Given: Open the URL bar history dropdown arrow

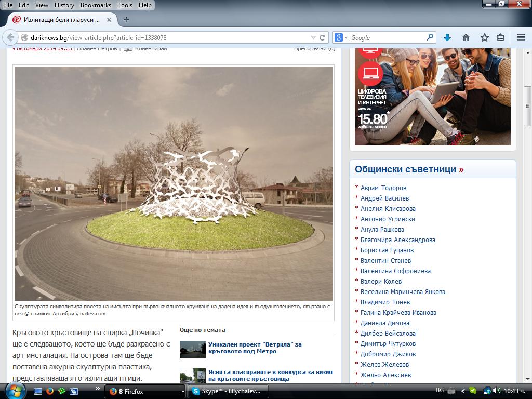Looking at the screenshot, I should pyautogui.click(x=313, y=37).
